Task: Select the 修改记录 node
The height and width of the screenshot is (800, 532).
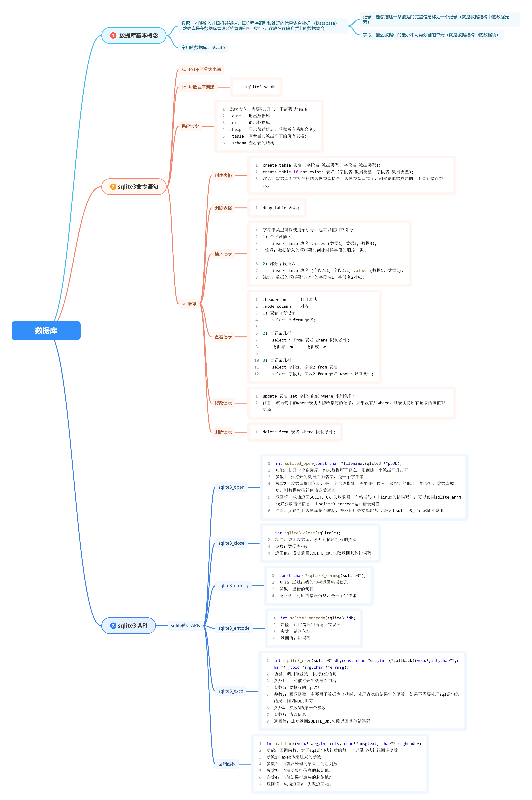Action: [x=223, y=403]
